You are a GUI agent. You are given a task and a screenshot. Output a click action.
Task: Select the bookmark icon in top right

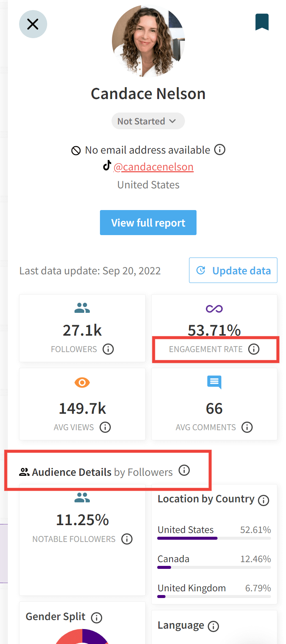pyautogui.click(x=262, y=22)
